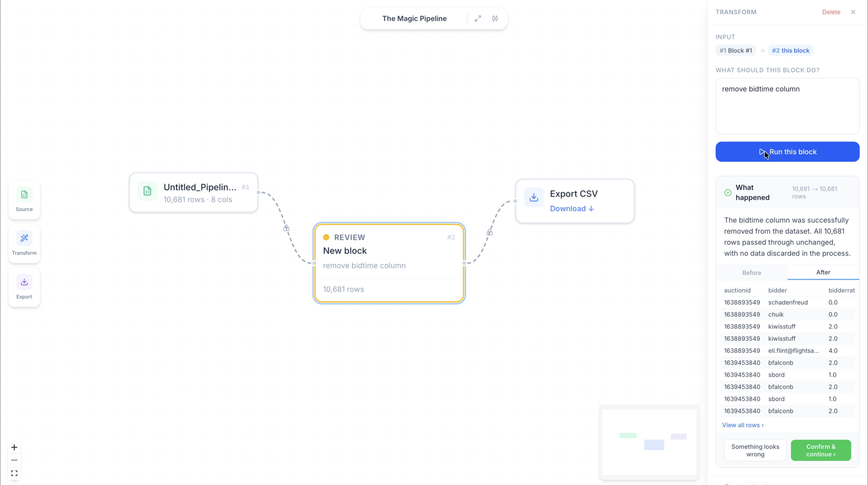Viewport: 868px width, 485px height.
Task: Zoom in on the canvas
Action: click(14, 447)
